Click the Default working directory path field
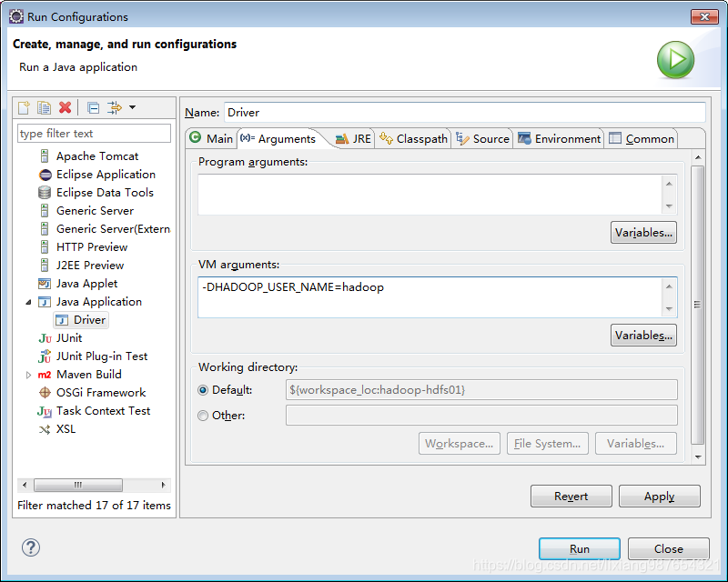This screenshot has width=728, height=582. click(481, 390)
